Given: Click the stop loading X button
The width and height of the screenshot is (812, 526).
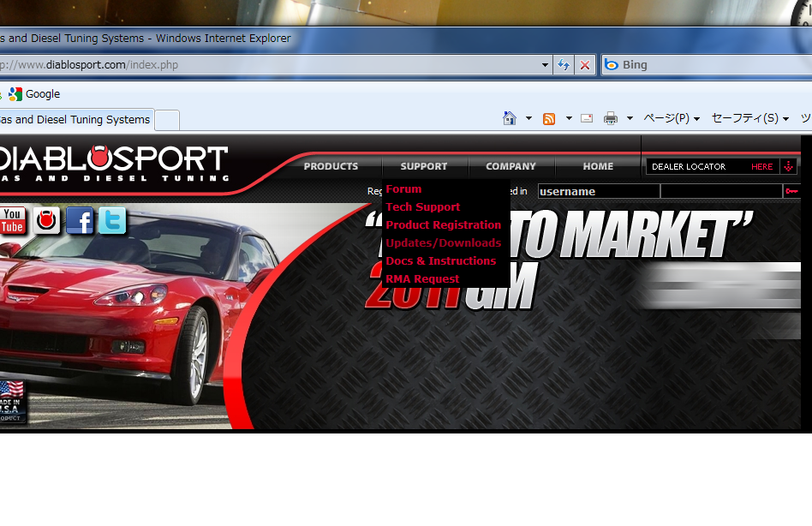Looking at the screenshot, I should (x=585, y=65).
